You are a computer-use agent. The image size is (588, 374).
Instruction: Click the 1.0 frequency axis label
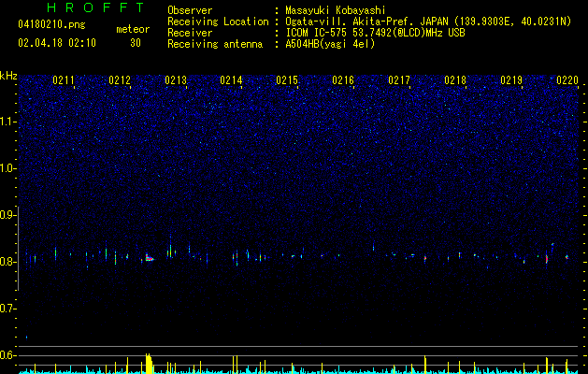pyautogui.click(x=7, y=168)
